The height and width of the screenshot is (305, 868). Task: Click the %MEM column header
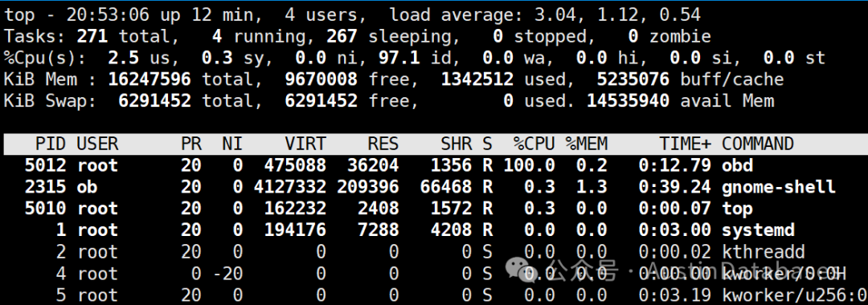[x=587, y=144]
